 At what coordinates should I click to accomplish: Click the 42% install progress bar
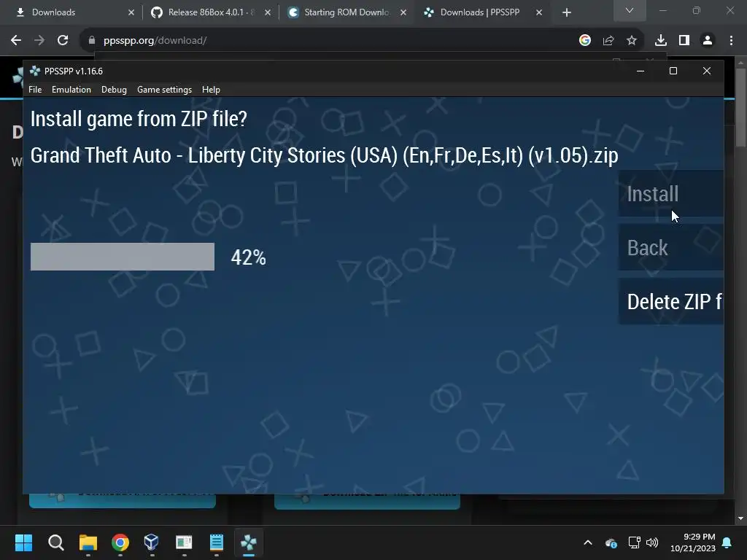tap(123, 257)
